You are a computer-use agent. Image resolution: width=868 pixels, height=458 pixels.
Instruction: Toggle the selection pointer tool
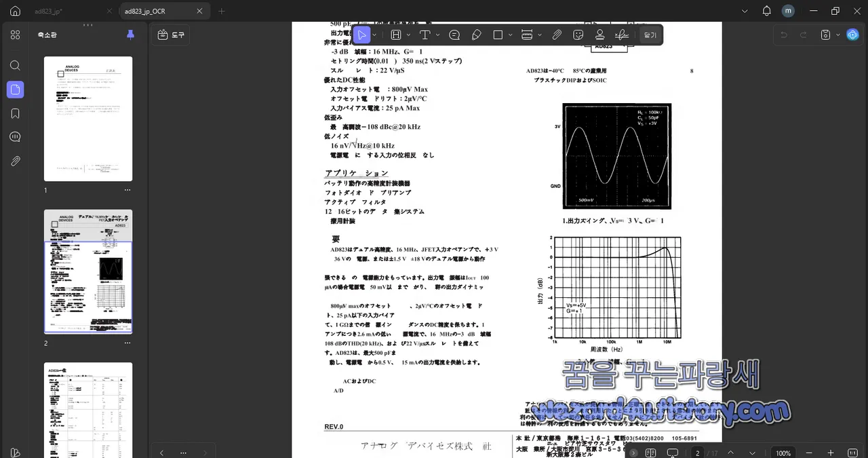tap(361, 35)
